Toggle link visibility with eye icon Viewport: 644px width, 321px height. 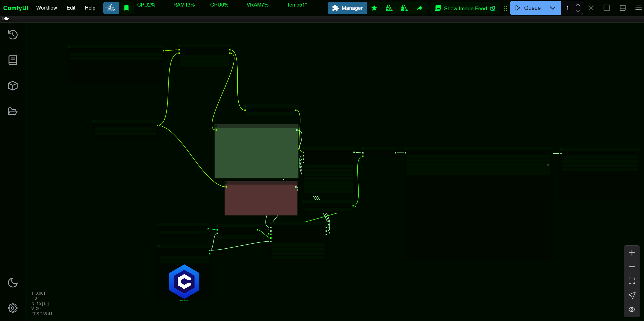(632, 309)
